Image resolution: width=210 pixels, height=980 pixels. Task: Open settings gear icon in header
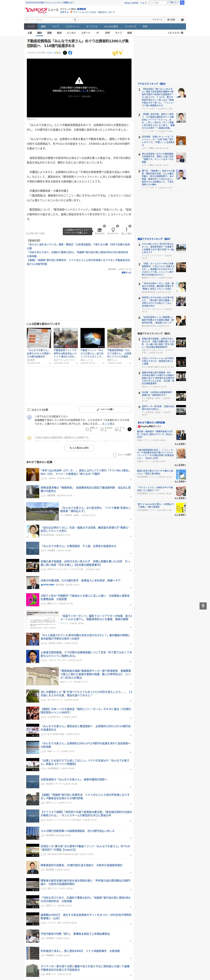[x=182, y=19]
